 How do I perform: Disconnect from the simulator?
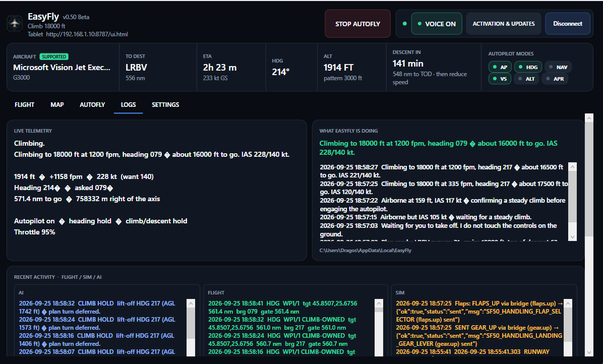point(568,24)
